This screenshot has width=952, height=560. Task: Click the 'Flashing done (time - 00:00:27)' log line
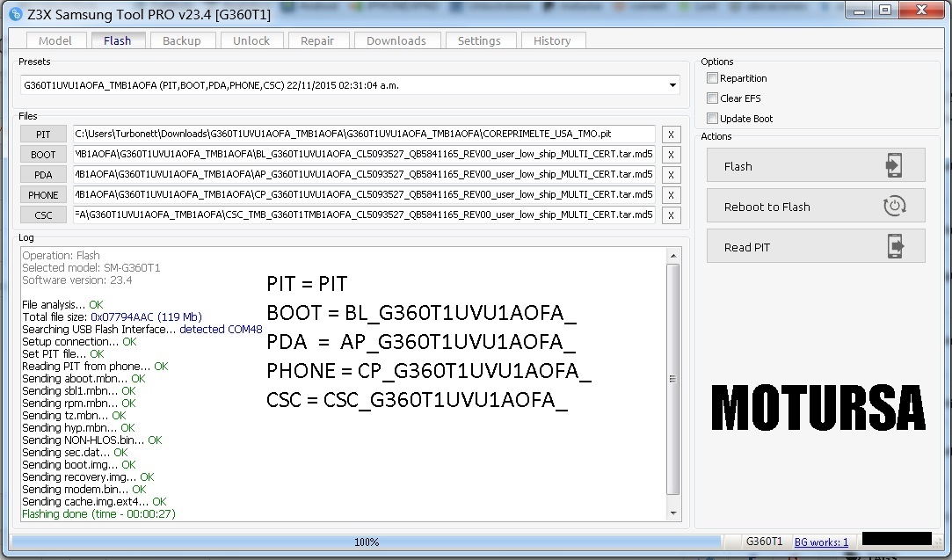pos(98,513)
